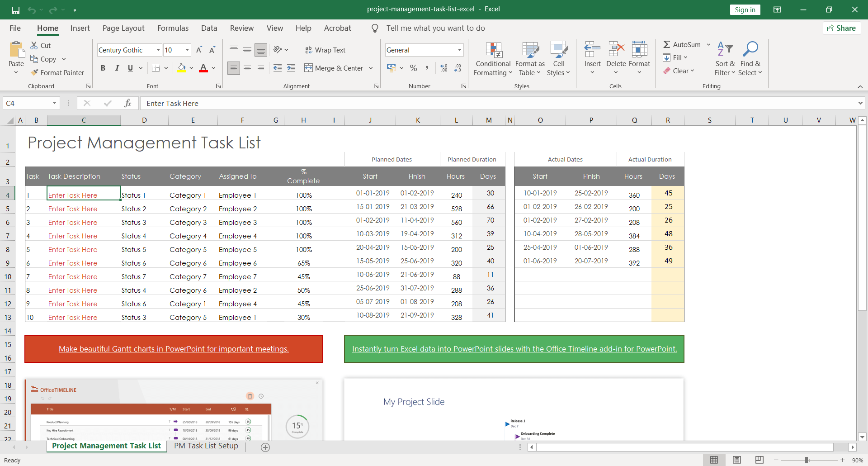Click the zoom slider in status bar

(807, 460)
